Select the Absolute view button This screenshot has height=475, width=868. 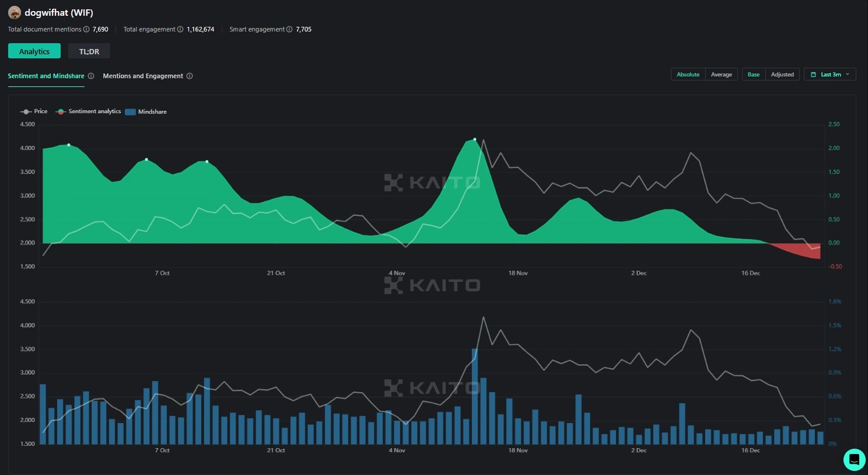click(x=688, y=75)
